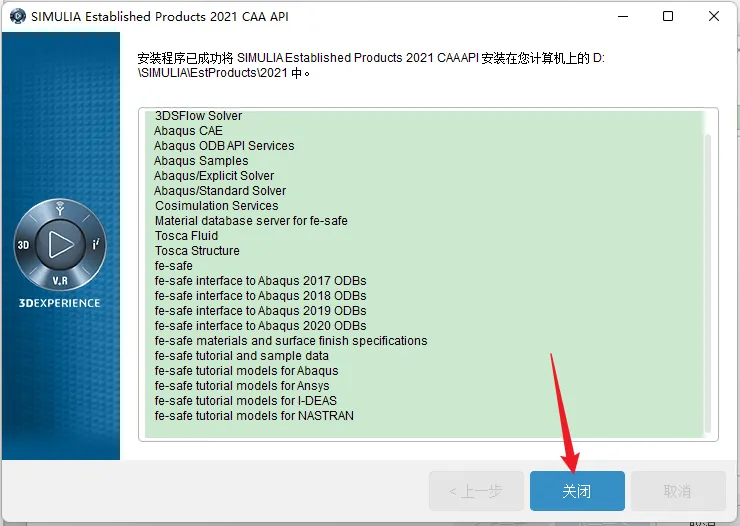This screenshot has height=526, width=740.
Task: Click the scrollbar in the installed products list
Action: pyautogui.click(x=707, y=283)
